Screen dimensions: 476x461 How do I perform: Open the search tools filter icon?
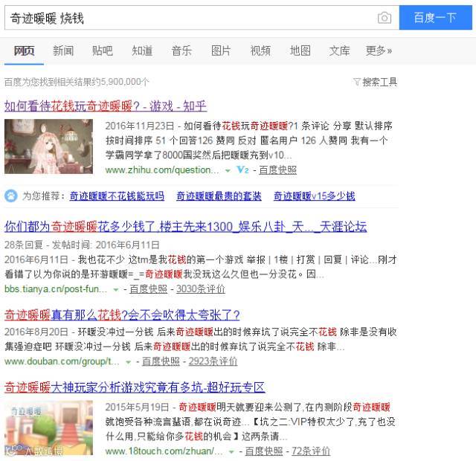pyautogui.click(x=356, y=81)
